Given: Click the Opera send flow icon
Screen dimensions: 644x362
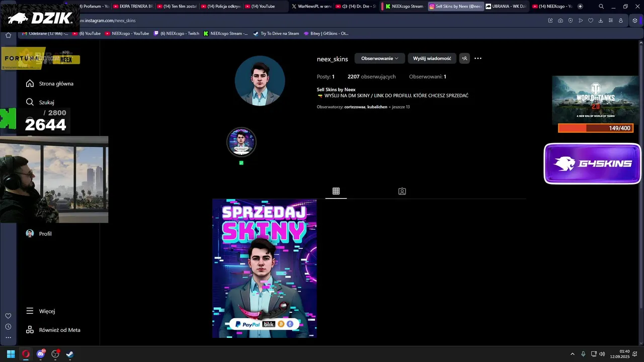Looking at the screenshot, I should [581, 21].
